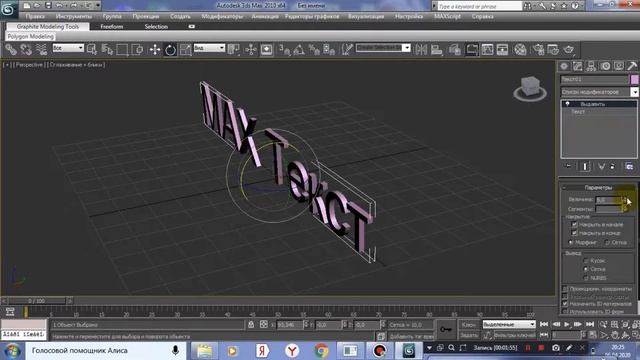Activate the Select and Move tool
640x360 pixels.
pyautogui.click(x=155, y=50)
